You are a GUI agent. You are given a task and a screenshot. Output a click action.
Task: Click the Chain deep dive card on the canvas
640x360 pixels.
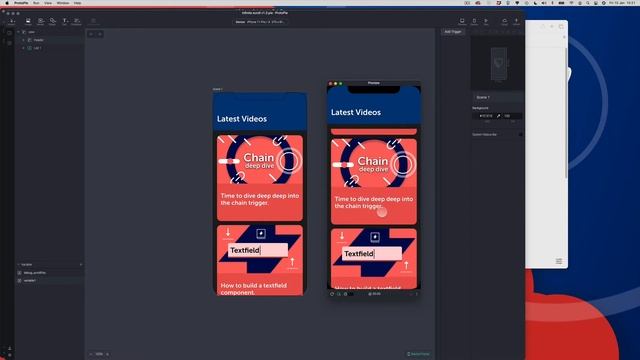click(260, 178)
